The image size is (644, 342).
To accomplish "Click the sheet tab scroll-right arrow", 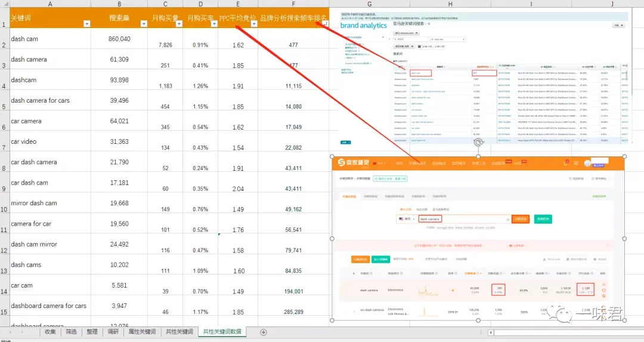I will point(21,332).
